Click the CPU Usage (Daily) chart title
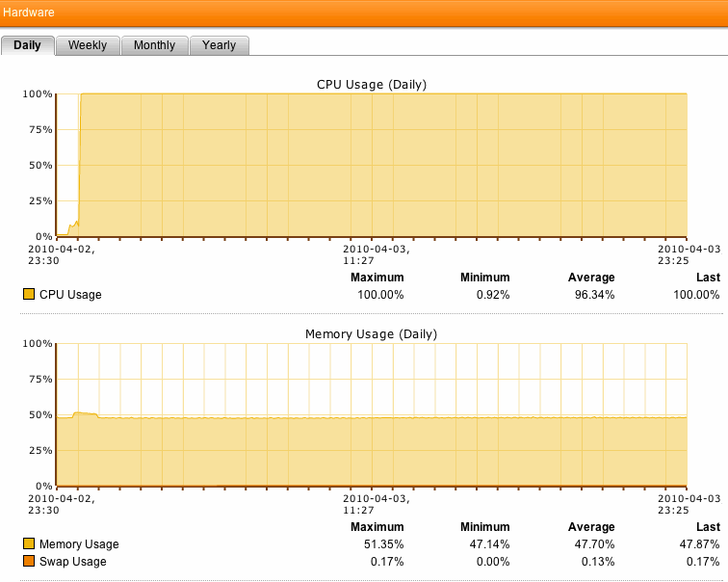The height and width of the screenshot is (582, 728). click(372, 85)
